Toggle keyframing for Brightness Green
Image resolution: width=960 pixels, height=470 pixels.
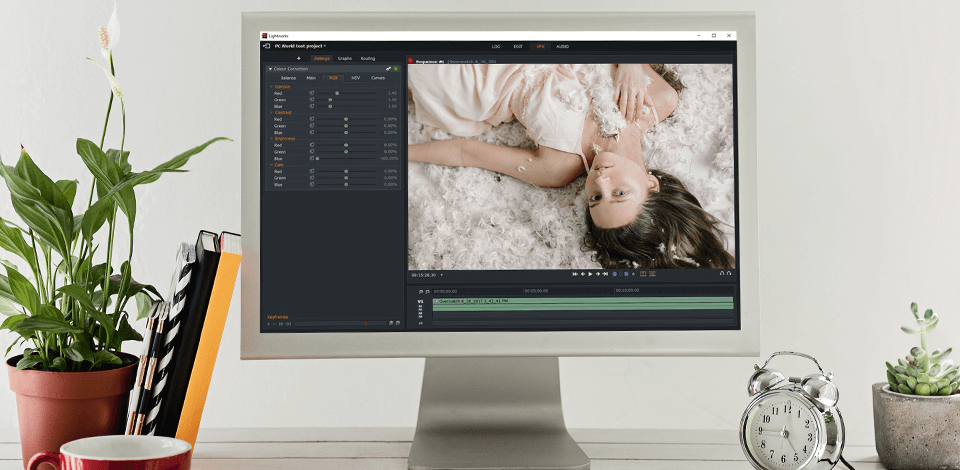[x=312, y=152]
